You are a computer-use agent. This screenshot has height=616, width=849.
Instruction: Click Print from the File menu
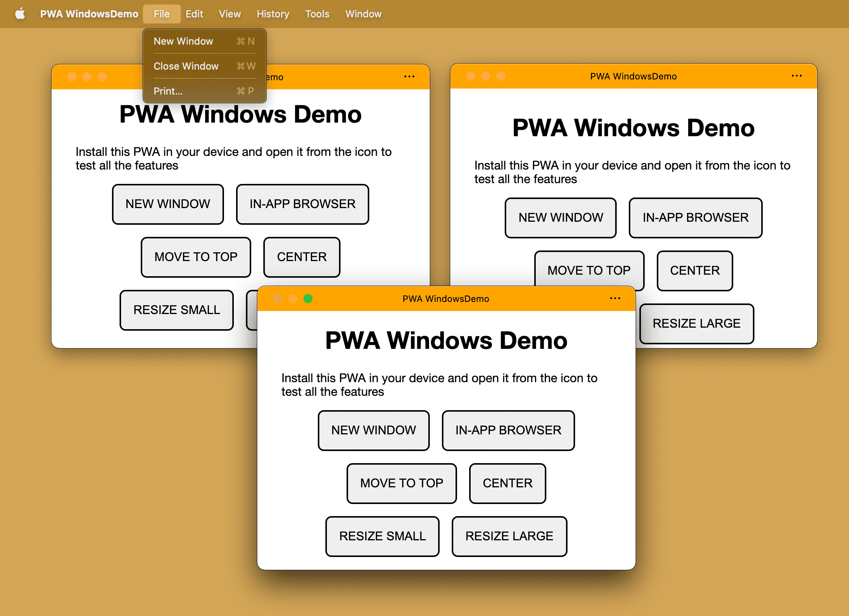coord(169,92)
